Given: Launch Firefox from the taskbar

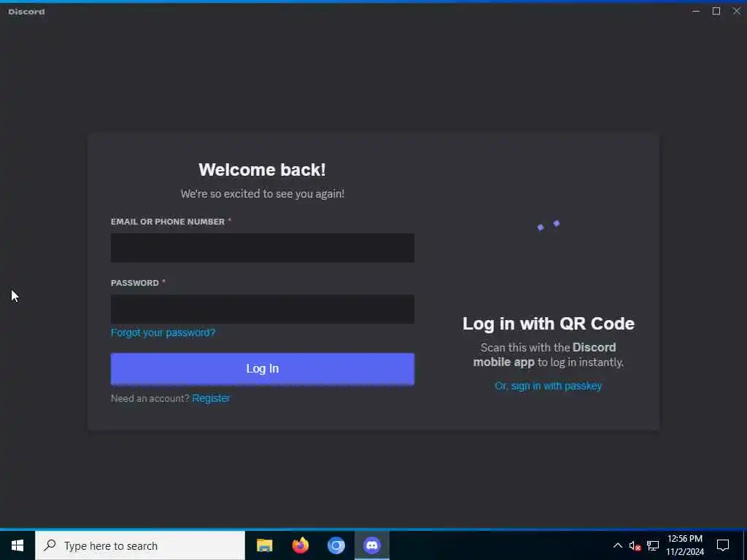Looking at the screenshot, I should pos(300,545).
